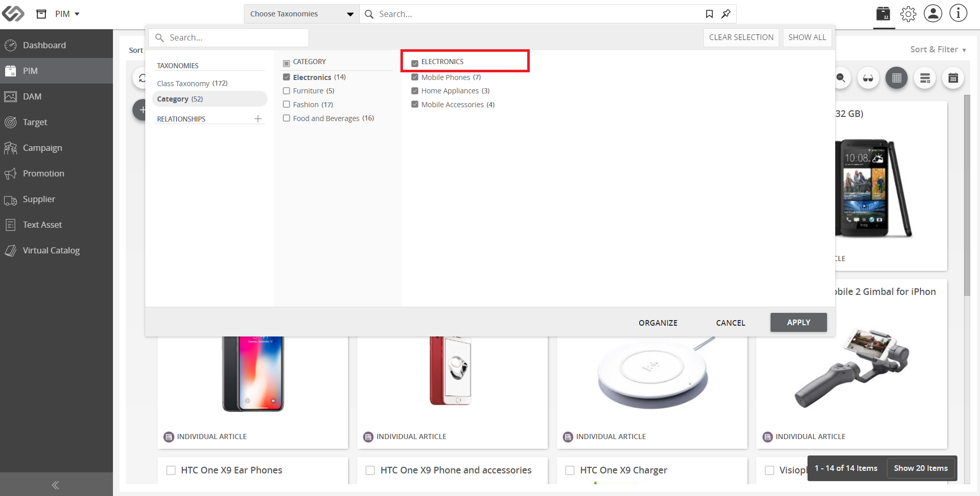Image resolution: width=980 pixels, height=496 pixels.
Task: Click the Contentserv logo icon
Action: (13, 13)
